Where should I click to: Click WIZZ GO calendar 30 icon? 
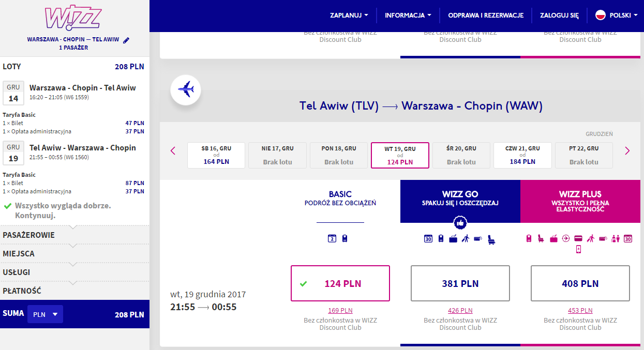coord(428,238)
